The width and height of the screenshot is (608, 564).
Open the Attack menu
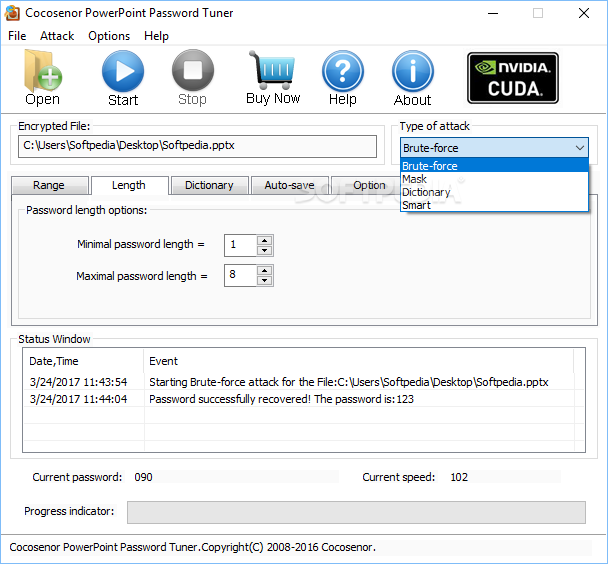(x=57, y=36)
